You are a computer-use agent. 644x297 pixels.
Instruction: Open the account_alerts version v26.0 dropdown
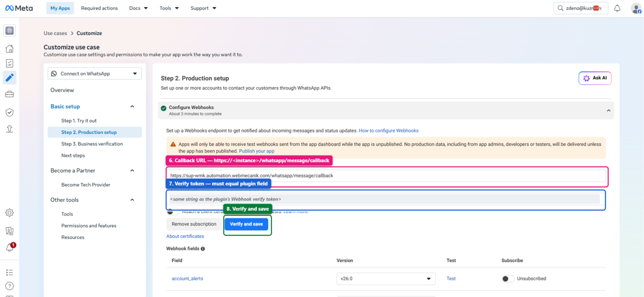[386, 279]
